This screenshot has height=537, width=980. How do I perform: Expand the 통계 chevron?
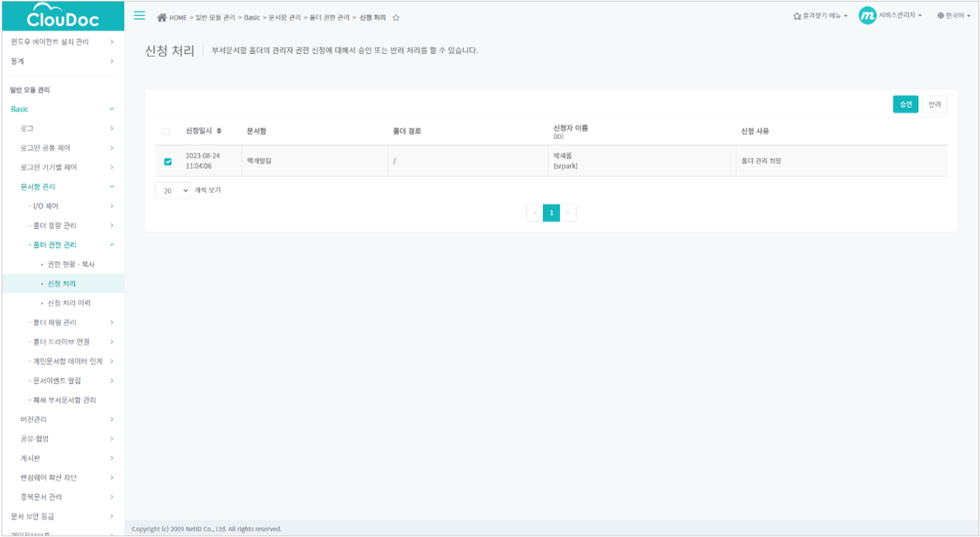tap(111, 61)
